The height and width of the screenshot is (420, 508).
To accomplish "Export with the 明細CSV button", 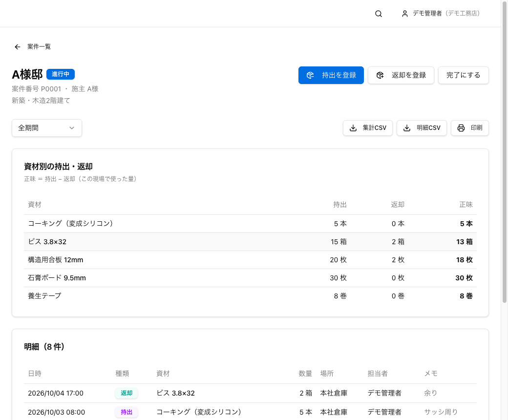I will click(x=422, y=128).
